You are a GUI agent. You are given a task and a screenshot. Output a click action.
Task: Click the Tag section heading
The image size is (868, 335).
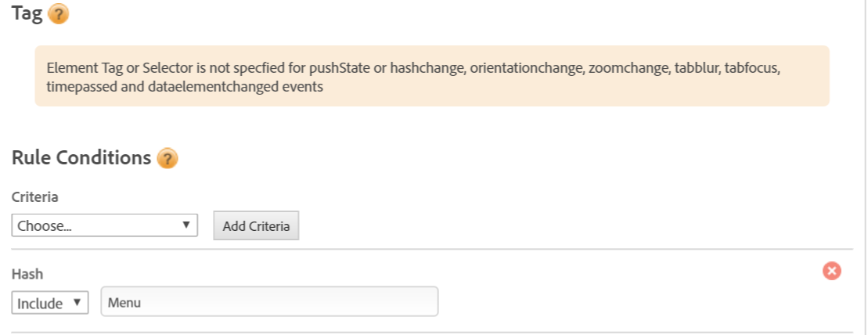click(x=27, y=13)
